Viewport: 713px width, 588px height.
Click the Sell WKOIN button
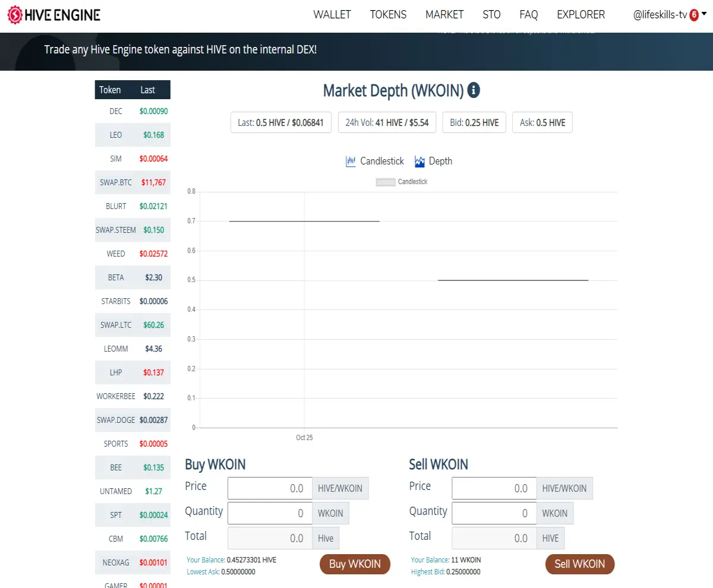click(580, 564)
